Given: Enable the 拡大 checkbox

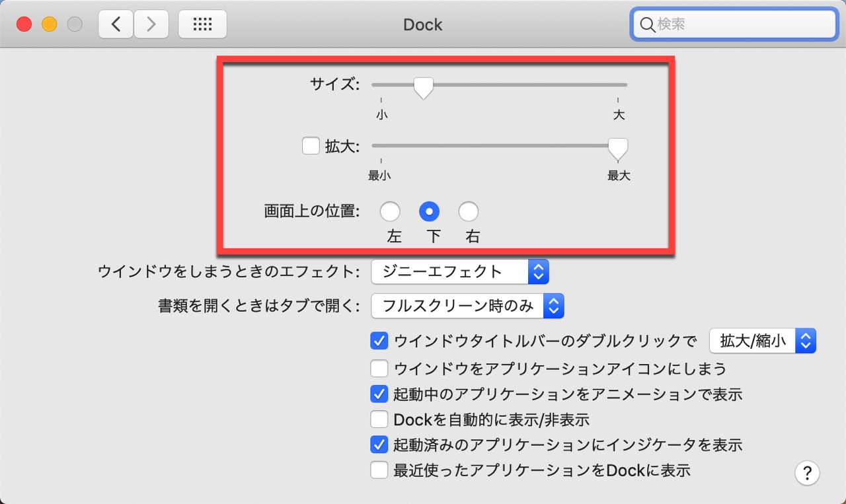Looking at the screenshot, I should click(311, 145).
